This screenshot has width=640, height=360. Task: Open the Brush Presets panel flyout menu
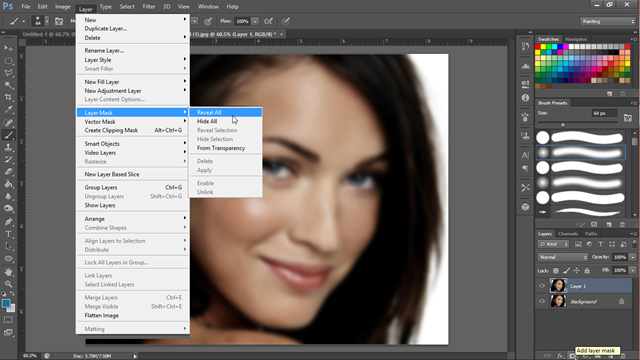click(x=633, y=103)
